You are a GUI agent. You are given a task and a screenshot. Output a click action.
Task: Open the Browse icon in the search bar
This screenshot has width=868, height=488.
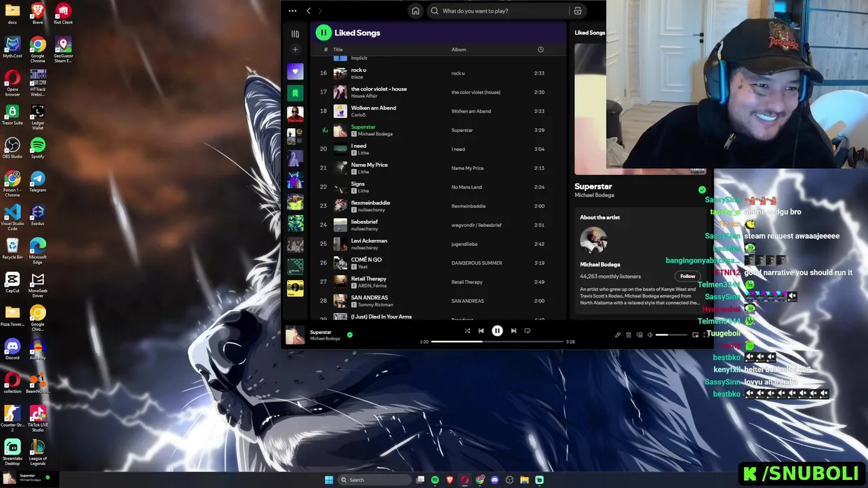[x=578, y=11]
